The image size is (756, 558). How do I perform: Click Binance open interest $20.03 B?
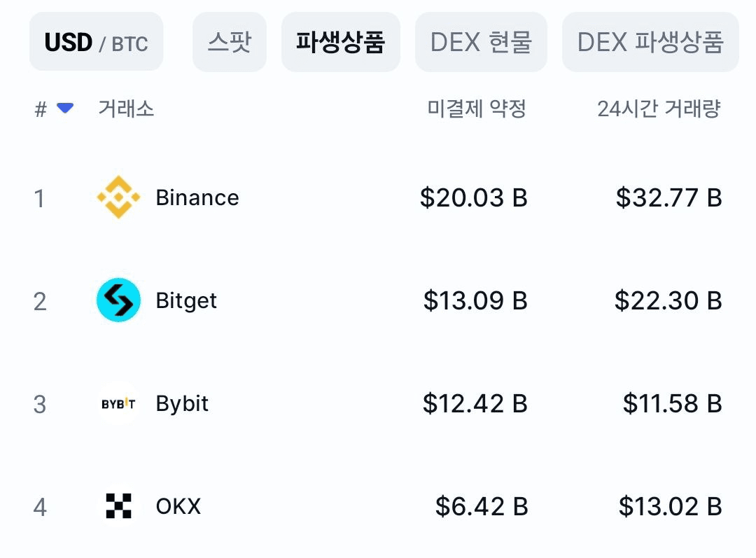[473, 198]
